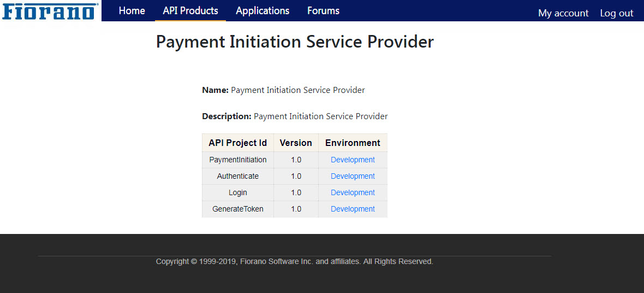Click the API Project Id column header
The width and height of the screenshot is (644, 293).
(x=238, y=143)
